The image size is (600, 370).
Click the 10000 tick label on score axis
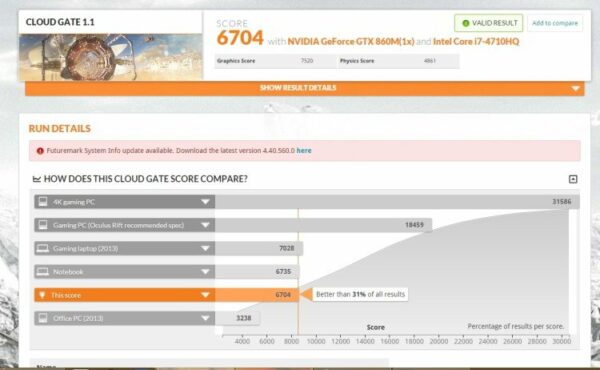coord(316,341)
